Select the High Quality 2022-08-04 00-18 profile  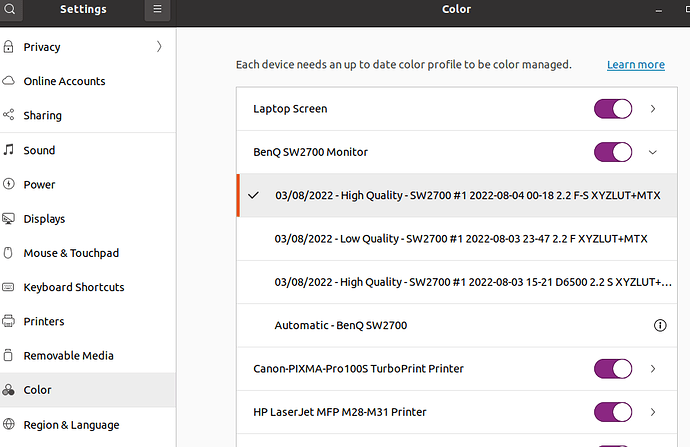457,195
